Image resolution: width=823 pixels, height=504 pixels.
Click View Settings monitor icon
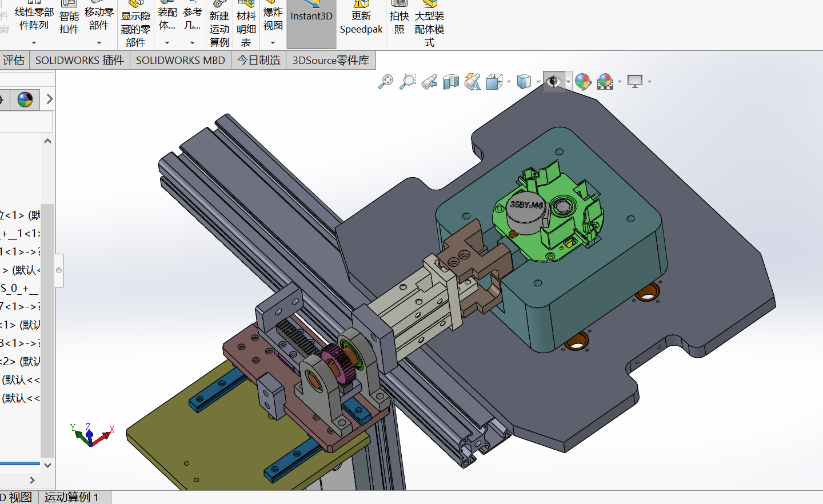point(635,82)
